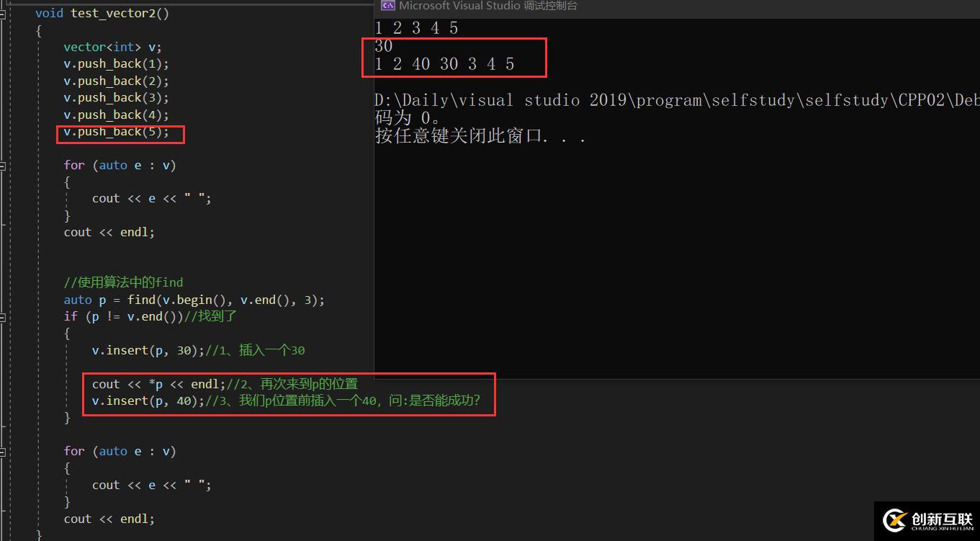
Task: Collapse the for loop after v.insert(p, 40)
Action: pos(2,451)
